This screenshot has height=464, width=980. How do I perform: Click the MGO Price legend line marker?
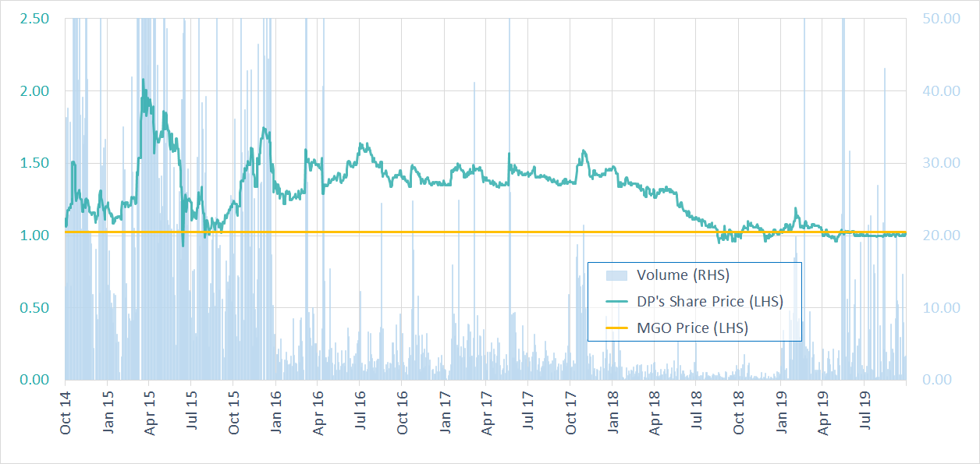coord(617,328)
